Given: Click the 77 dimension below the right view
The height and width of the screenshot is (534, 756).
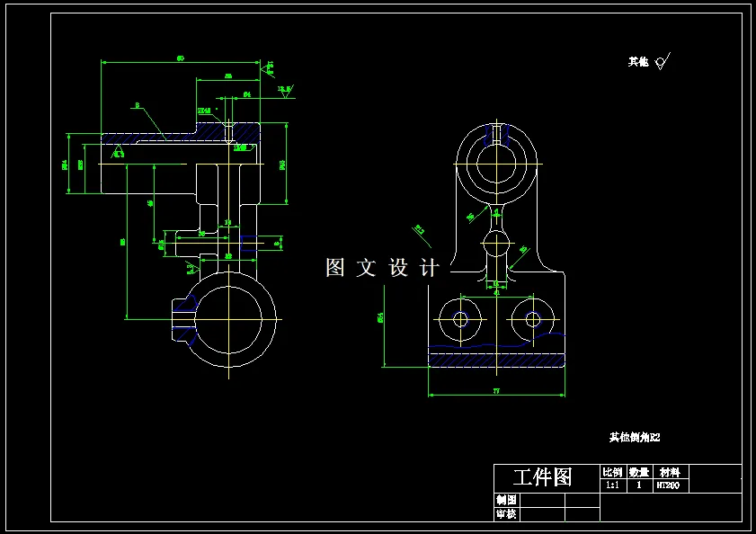Looking at the screenshot, I should click(x=497, y=390).
